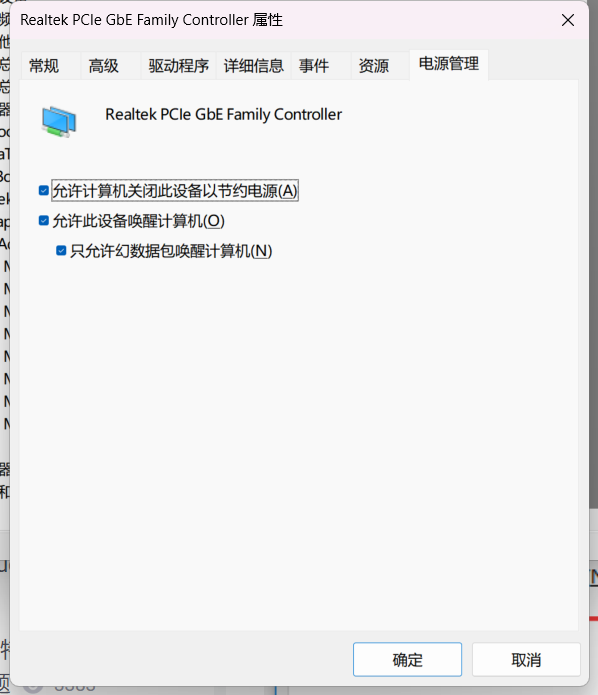Uncheck 允许计算机关闭此设备以节约电源 checkbox

pos(44,191)
